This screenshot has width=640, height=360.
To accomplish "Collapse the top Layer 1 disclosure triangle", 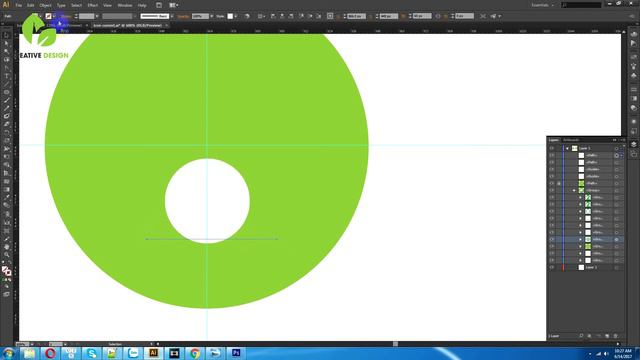I will 567,148.
